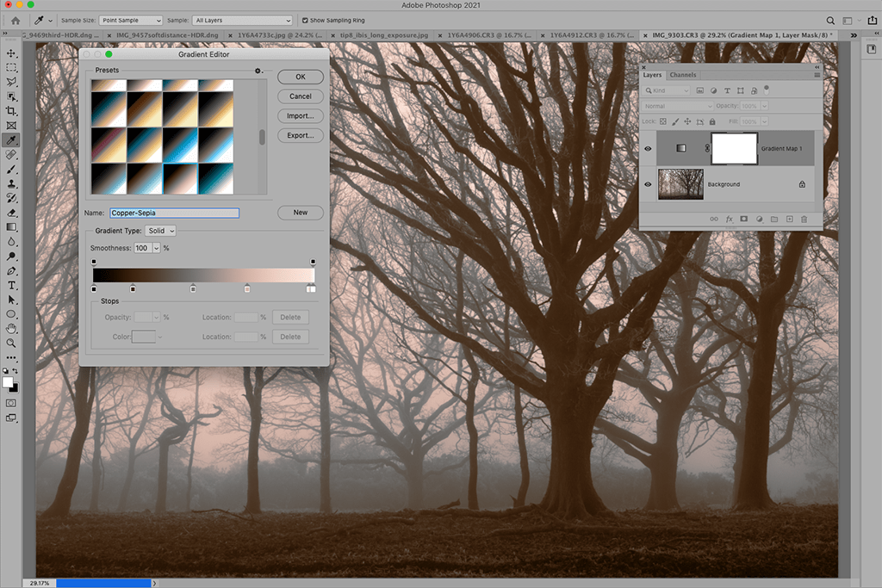Open the presets gear menu

pyautogui.click(x=258, y=71)
